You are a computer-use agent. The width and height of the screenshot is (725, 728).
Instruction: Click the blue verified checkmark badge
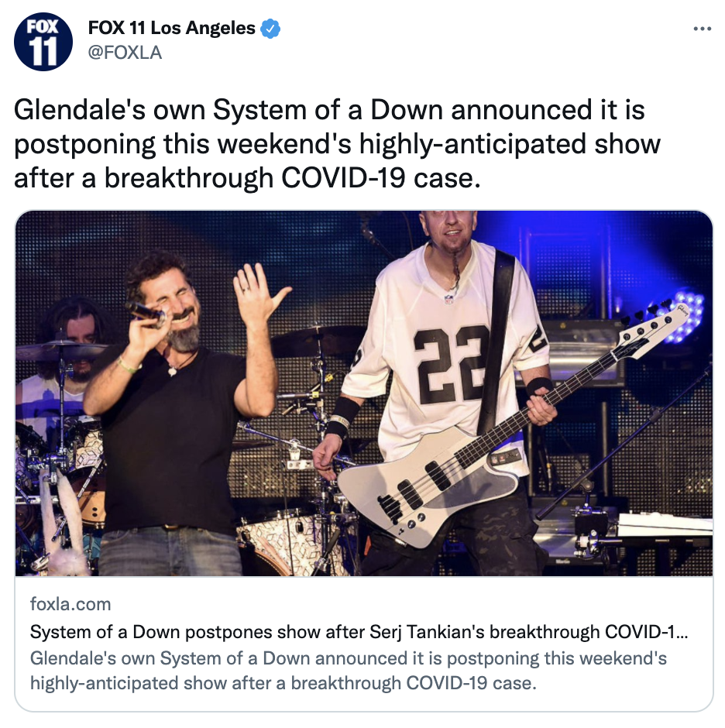click(270, 29)
